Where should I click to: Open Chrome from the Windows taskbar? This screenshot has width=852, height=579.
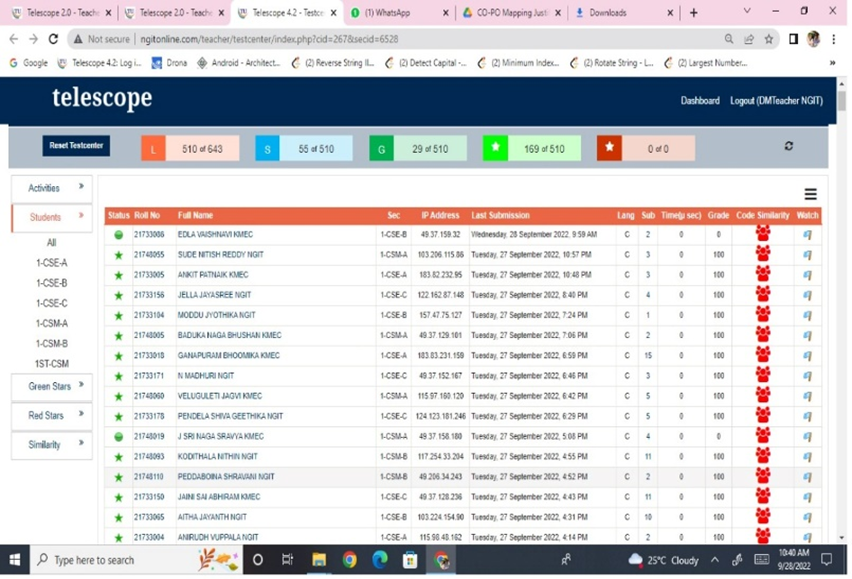(349, 560)
